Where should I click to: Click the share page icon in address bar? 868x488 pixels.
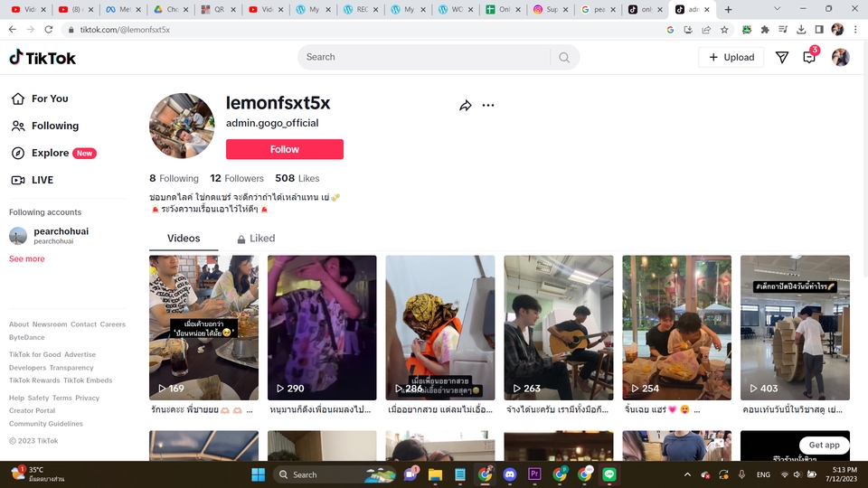pos(706,30)
